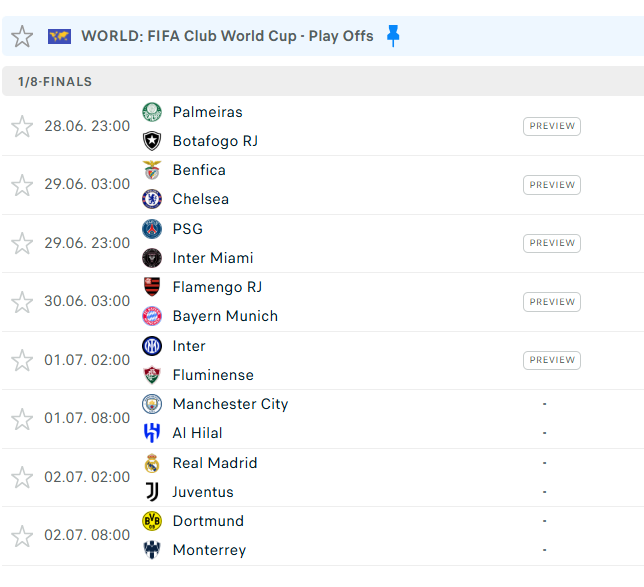This screenshot has height=587, width=644.
Task: Open the FIFA Club World Cup - Play Offs link
Action: [x=227, y=36]
